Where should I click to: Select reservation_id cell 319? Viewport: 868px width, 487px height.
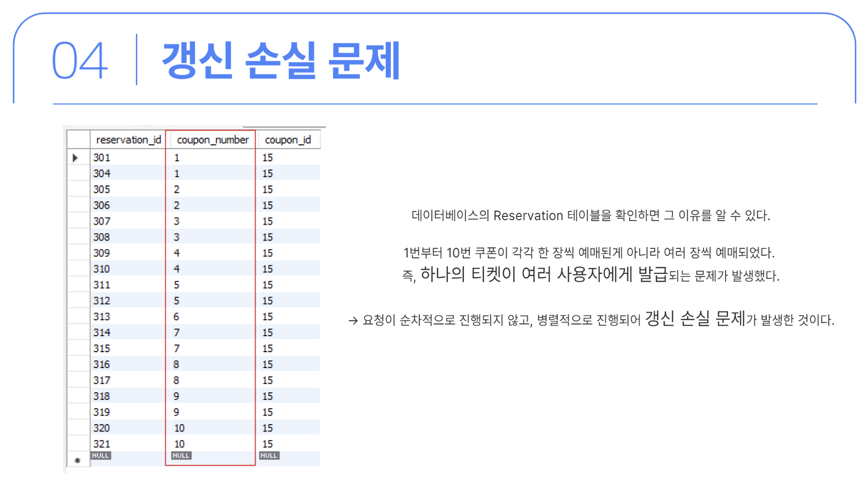pos(101,412)
